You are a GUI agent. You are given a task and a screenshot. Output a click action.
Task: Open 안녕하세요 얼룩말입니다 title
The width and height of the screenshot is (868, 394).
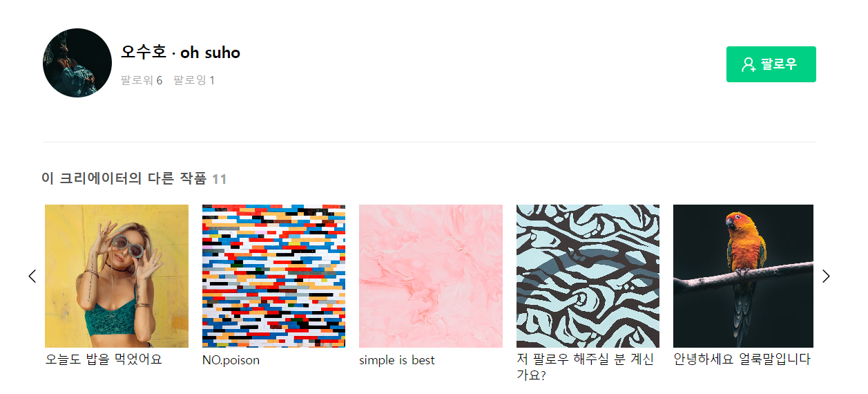[742, 359]
